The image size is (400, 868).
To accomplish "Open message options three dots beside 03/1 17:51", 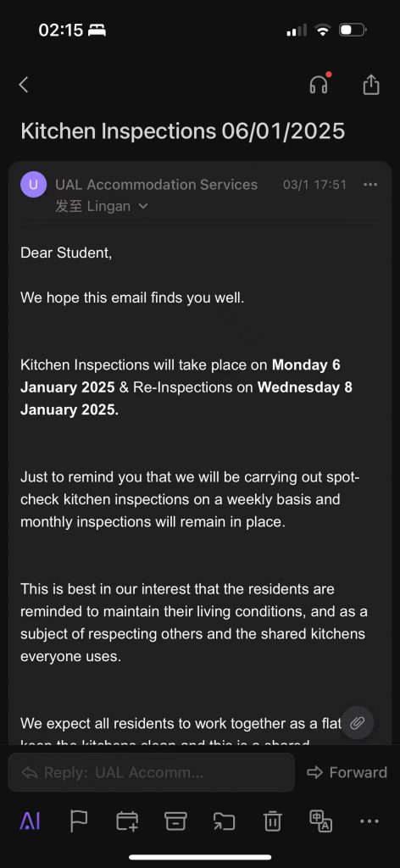I will [370, 184].
